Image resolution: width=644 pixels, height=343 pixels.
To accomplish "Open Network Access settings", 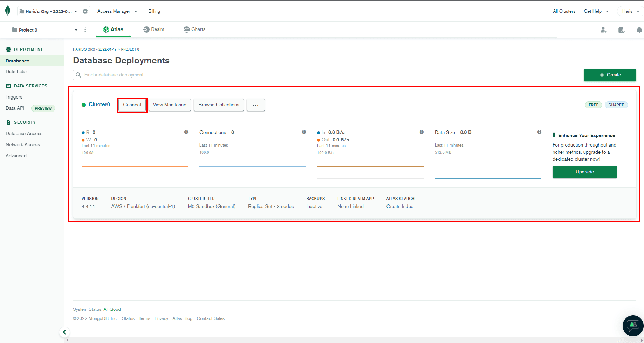I will click(23, 144).
